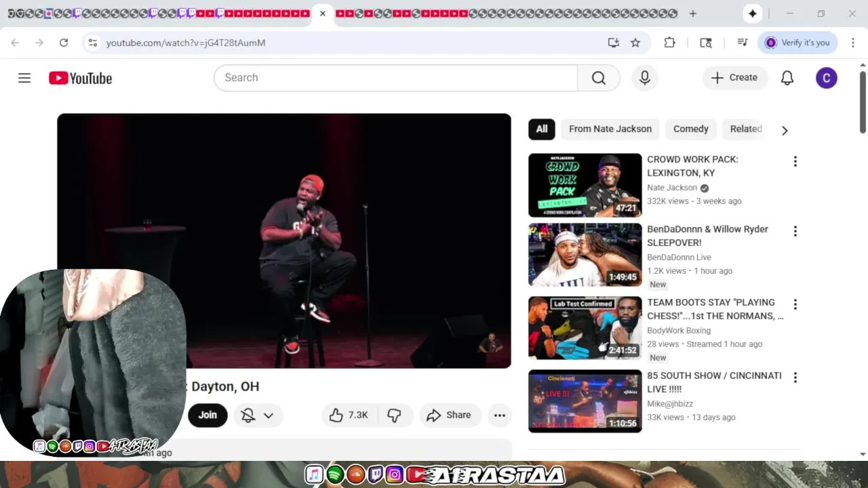Click the search magnifier button

tap(598, 78)
